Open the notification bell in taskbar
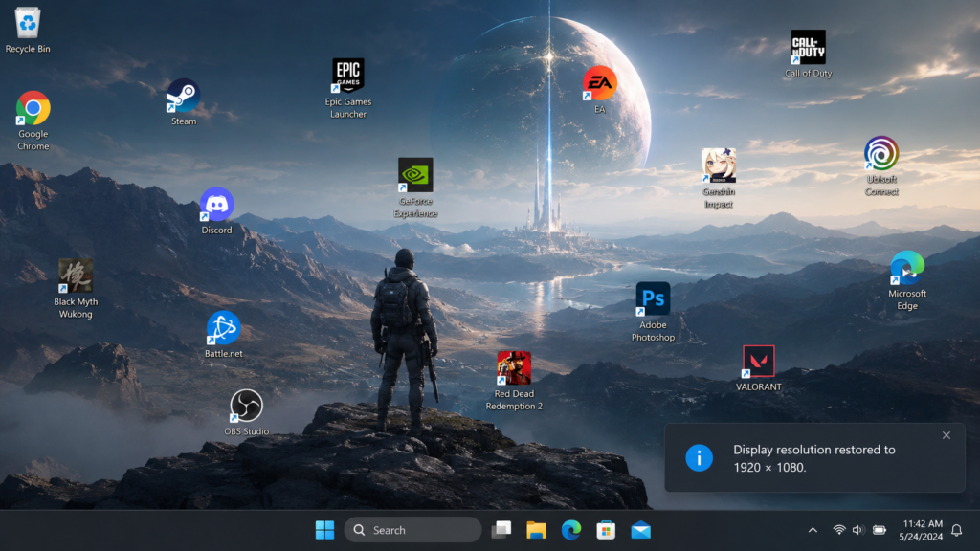This screenshot has height=551, width=980. tap(957, 530)
